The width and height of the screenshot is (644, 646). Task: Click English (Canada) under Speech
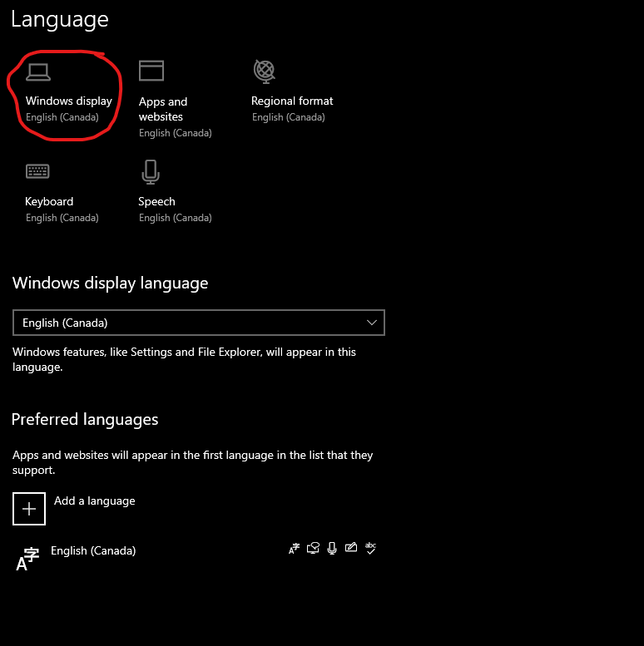point(176,218)
